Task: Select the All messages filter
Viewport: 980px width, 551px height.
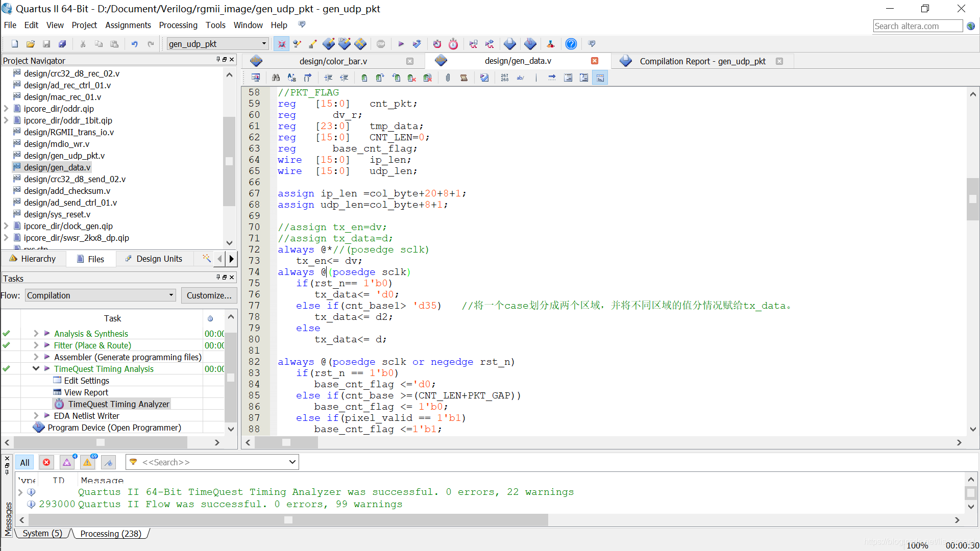Action: 24,462
